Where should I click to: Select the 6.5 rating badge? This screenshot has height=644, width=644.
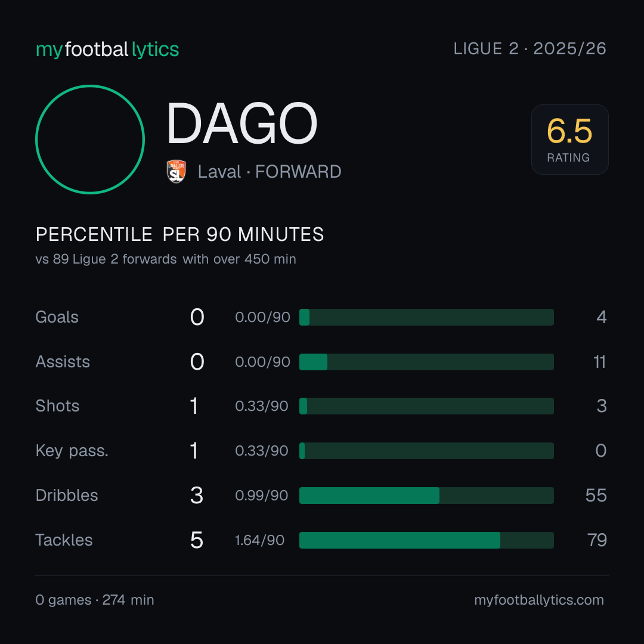click(569, 139)
